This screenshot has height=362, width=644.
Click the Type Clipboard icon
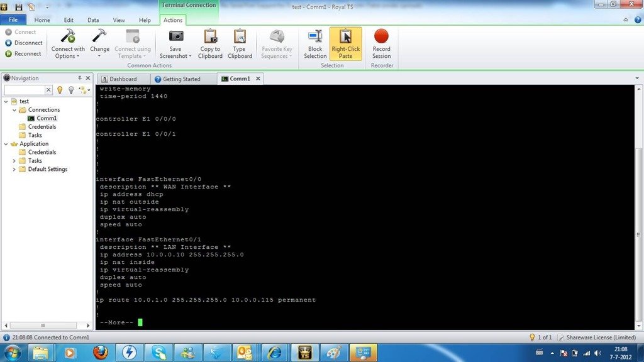coord(239,37)
